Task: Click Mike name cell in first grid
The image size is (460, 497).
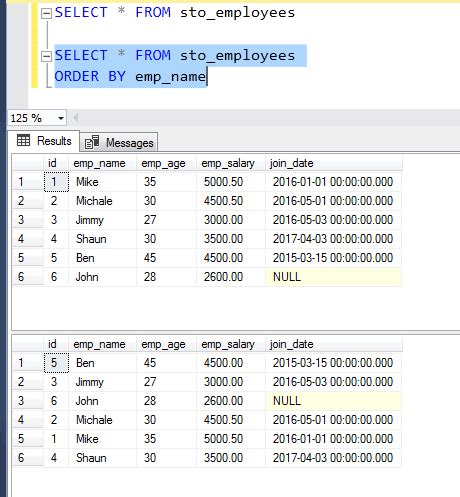Action: 102,182
